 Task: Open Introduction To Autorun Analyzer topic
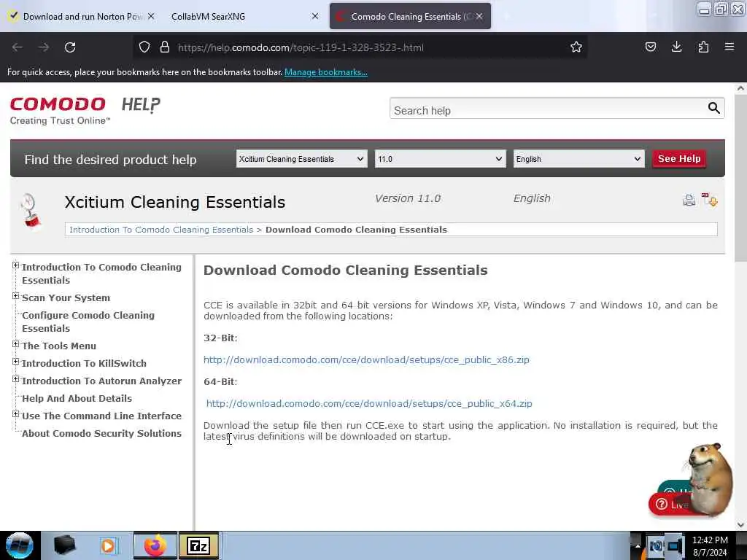pyautogui.click(x=102, y=381)
